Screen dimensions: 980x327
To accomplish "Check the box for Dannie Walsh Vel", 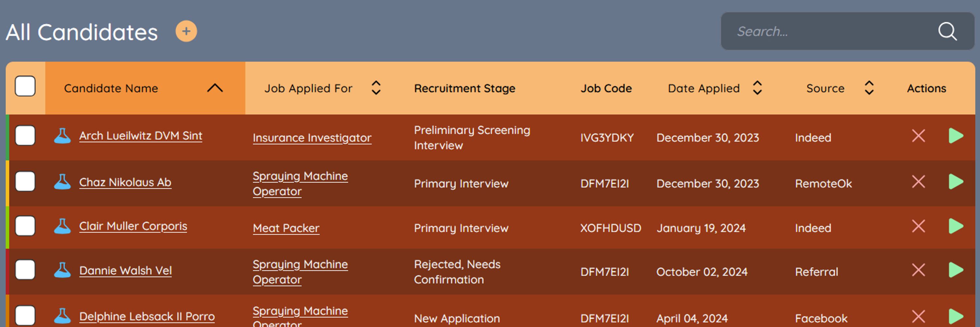I will pos(25,270).
